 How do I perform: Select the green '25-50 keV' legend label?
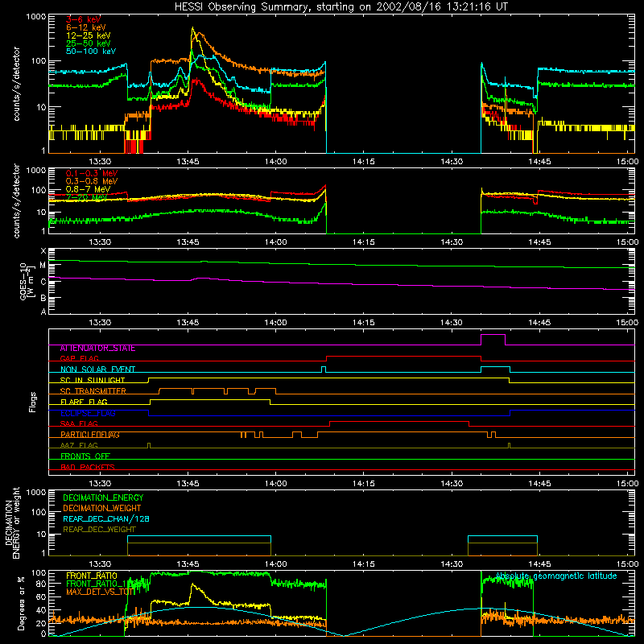coord(89,43)
